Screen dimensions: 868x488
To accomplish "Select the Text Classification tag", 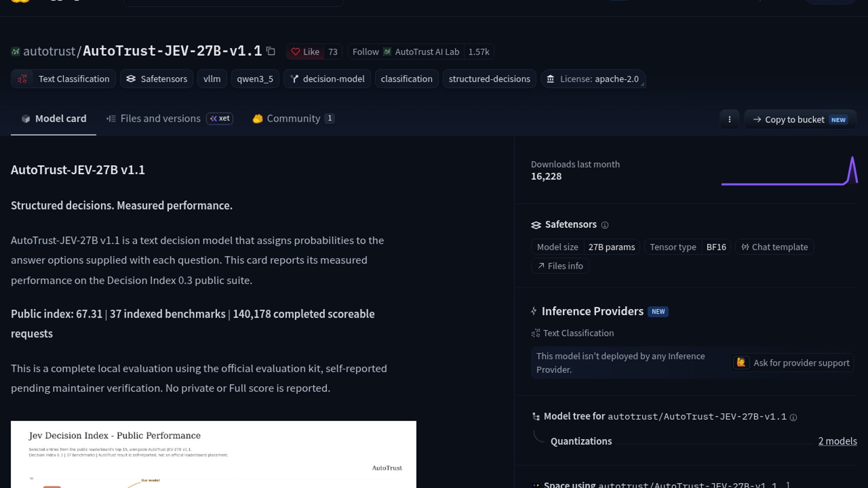I will click(x=63, y=79).
